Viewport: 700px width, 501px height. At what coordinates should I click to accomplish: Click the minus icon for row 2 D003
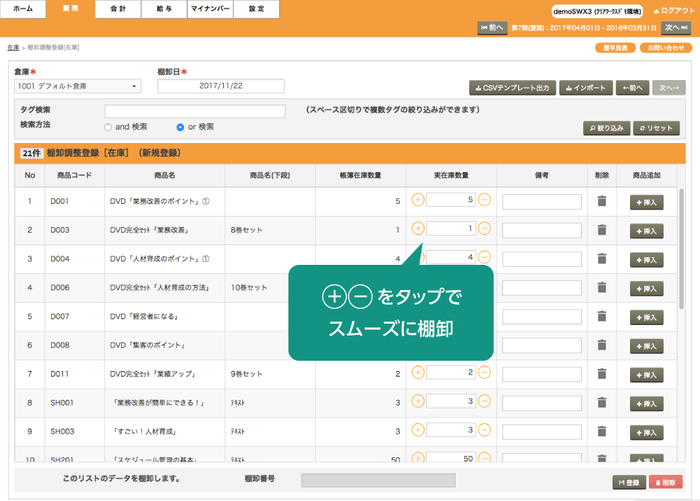click(484, 229)
